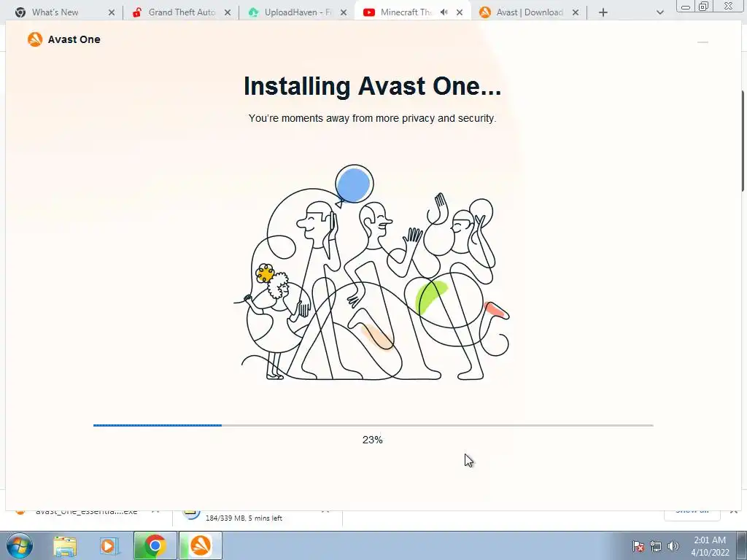Switch to the What's New tab

point(64,12)
